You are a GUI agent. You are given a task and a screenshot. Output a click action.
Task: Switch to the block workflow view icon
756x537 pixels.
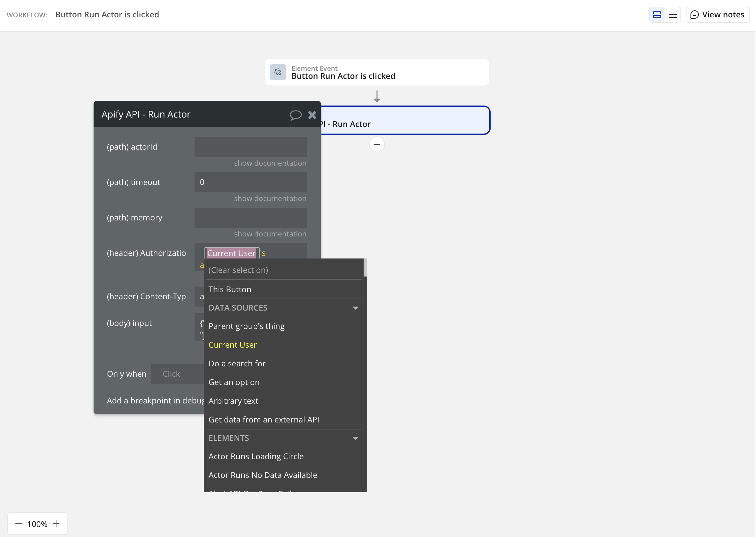click(657, 15)
